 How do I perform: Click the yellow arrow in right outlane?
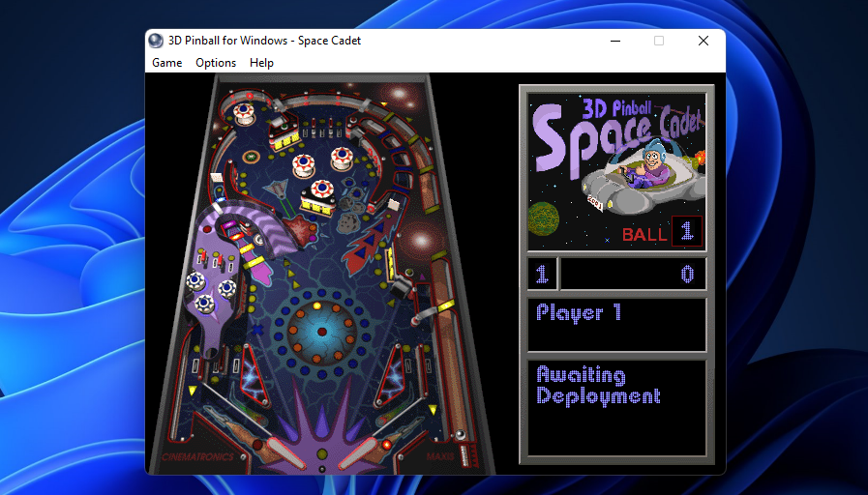tap(433, 409)
